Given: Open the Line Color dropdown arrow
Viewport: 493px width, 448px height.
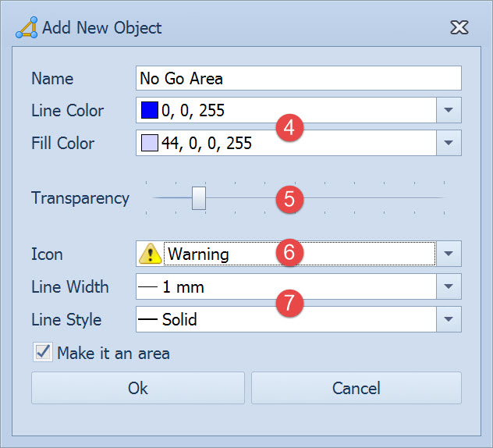Looking at the screenshot, I should click(448, 111).
